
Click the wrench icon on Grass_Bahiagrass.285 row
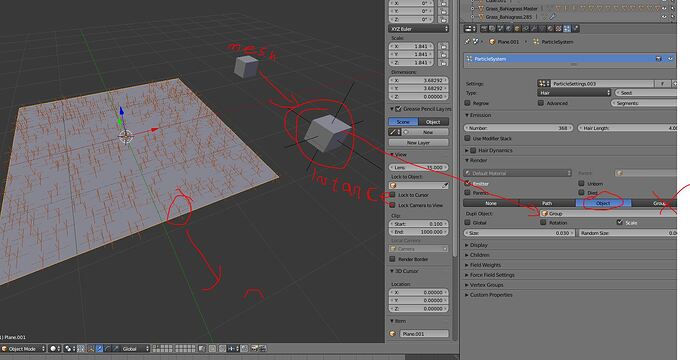coord(552,17)
